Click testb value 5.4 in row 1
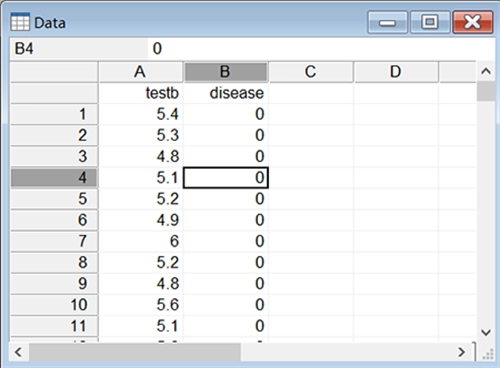This screenshot has width=500, height=368. click(141, 114)
